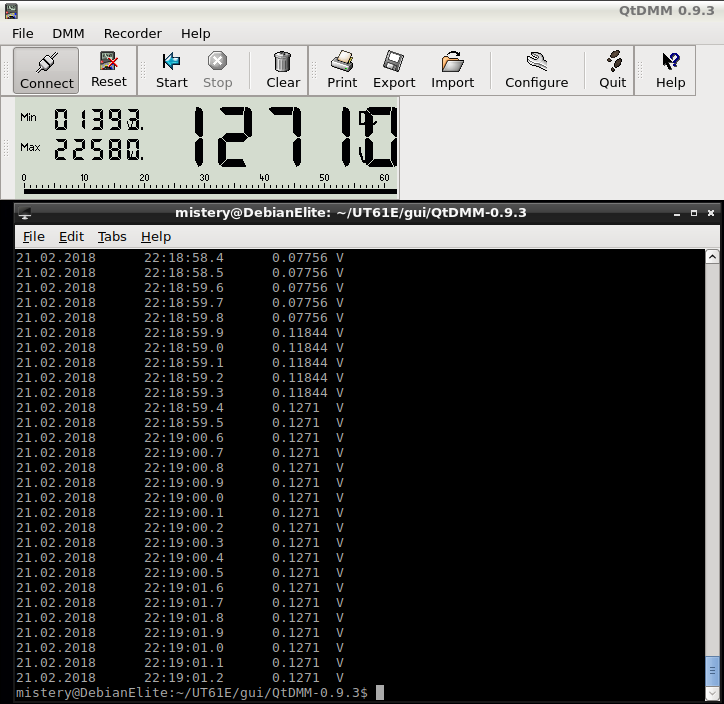Click the analog bar graph scale
The width and height of the screenshot is (724, 704).
tap(207, 183)
